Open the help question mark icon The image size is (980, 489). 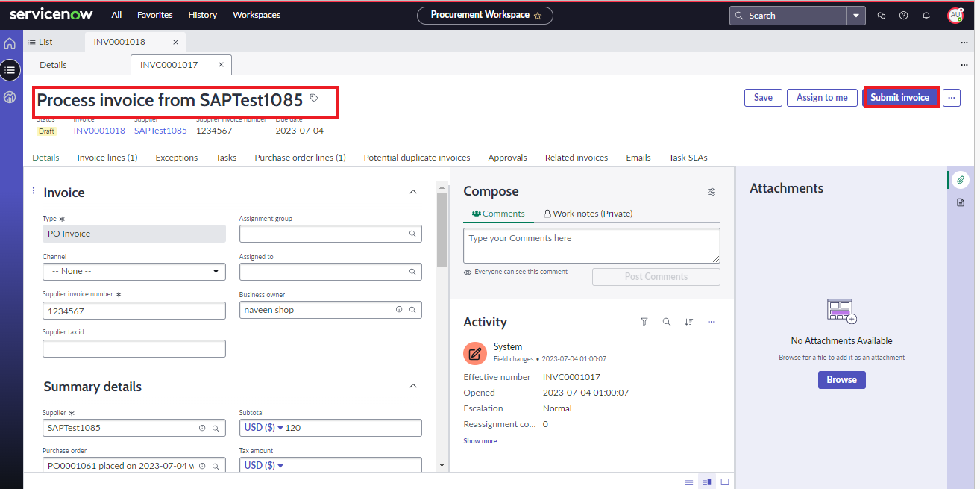tap(904, 15)
